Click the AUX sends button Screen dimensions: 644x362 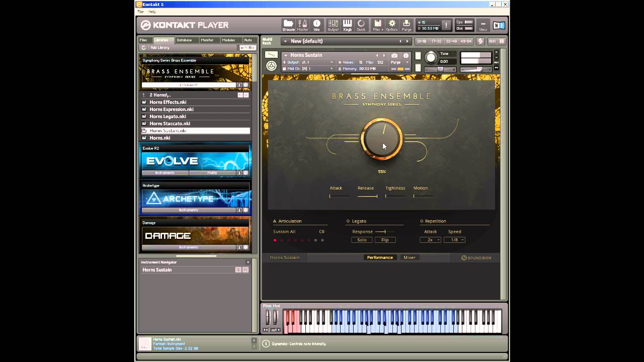point(492,41)
